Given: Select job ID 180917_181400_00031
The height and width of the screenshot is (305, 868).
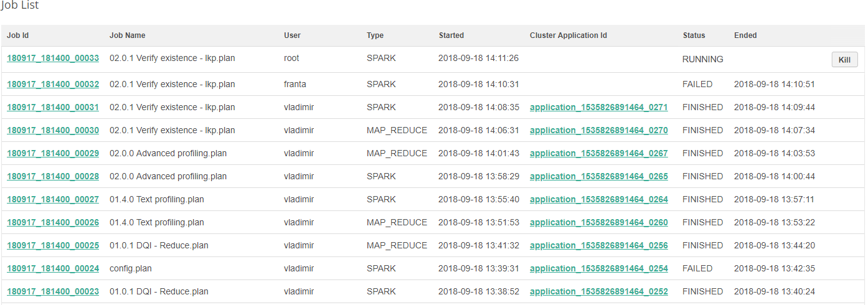Looking at the screenshot, I should [53, 107].
